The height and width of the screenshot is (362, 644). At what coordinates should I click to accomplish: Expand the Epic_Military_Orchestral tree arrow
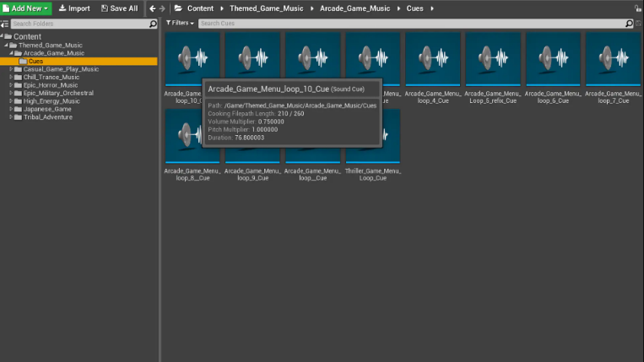[11, 93]
